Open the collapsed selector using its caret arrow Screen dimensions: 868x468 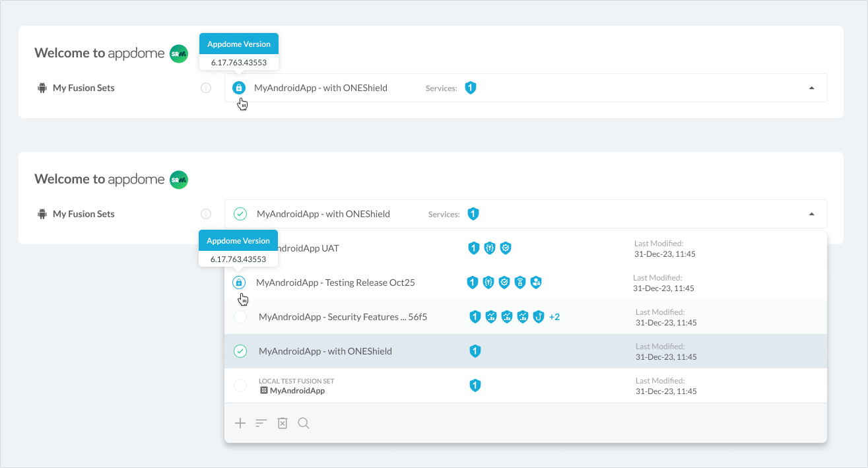pyautogui.click(x=812, y=88)
